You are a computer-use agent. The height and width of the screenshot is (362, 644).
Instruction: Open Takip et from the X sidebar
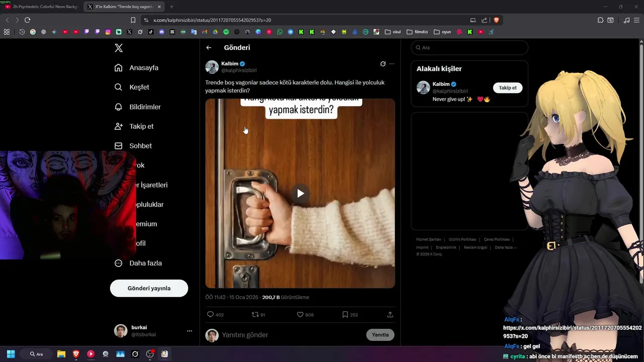[x=134, y=126]
